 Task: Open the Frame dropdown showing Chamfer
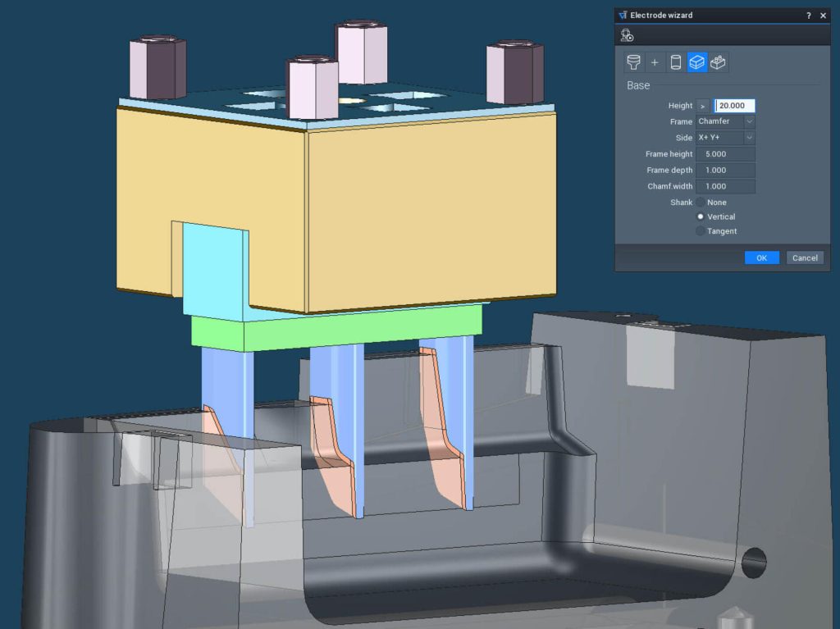pos(725,121)
